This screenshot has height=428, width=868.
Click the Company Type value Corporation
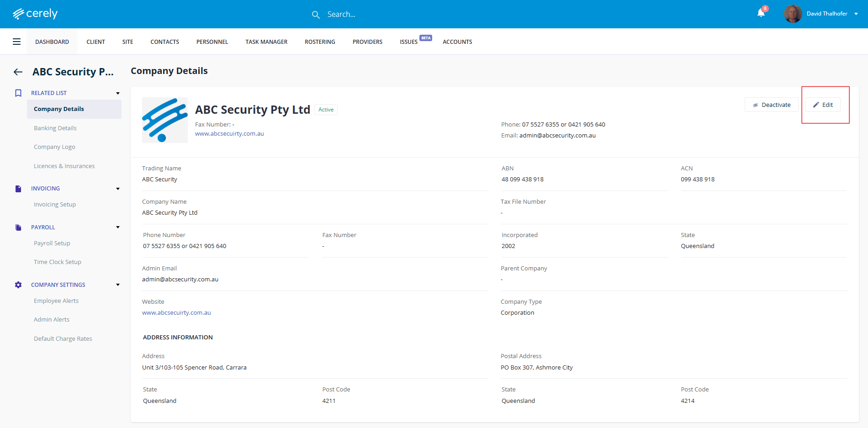(x=517, y=313)
